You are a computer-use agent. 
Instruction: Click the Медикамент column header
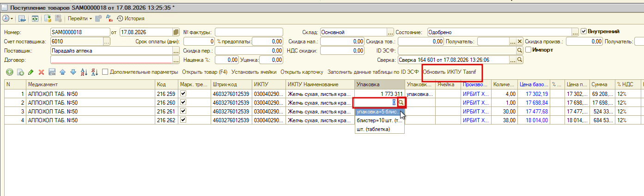click(x=90, y=84)
